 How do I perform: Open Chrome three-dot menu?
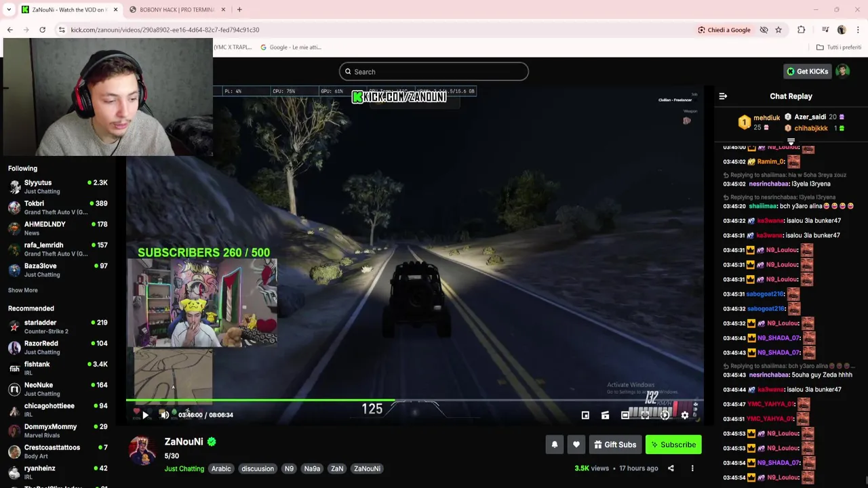[858, 30]
